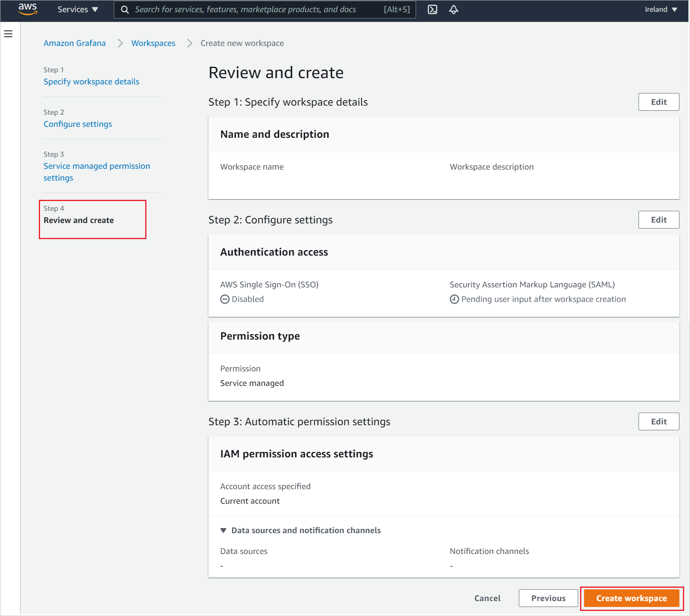
Task: Open the Services menu
Action: click(73, 9)
